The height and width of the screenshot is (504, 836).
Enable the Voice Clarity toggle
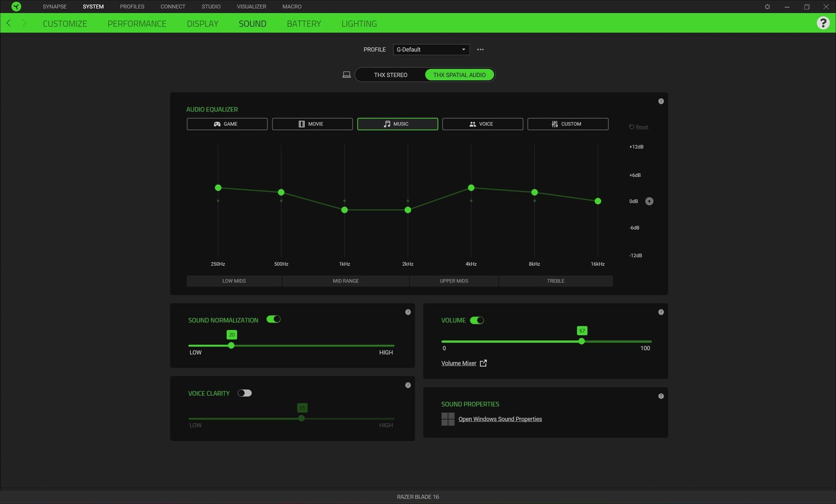[245, 393]
